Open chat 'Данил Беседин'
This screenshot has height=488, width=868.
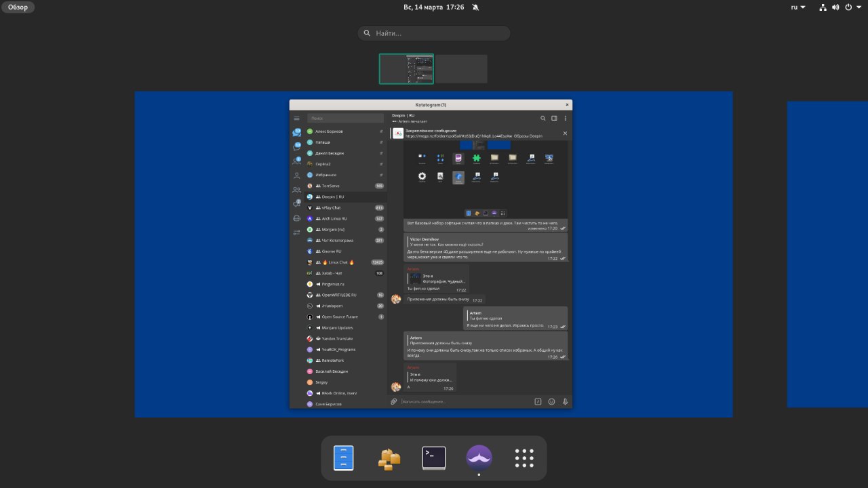pos(345,153)
